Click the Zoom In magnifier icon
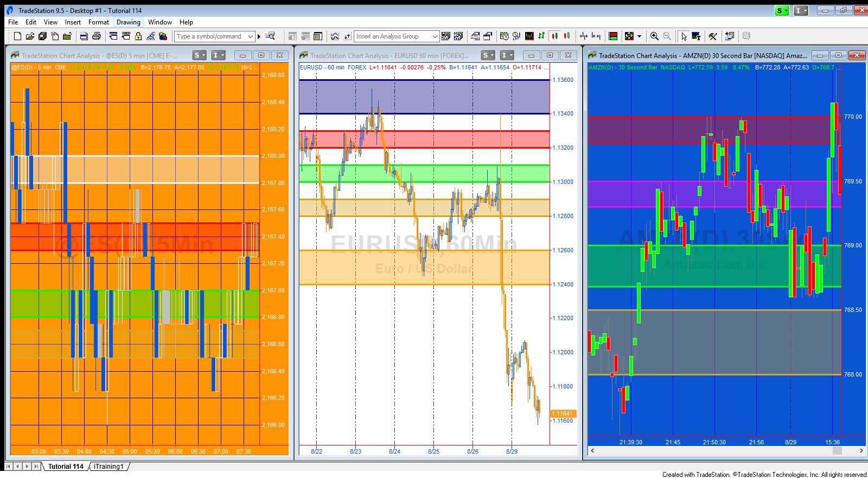This screenshot has width=868, height=478. 654,36
